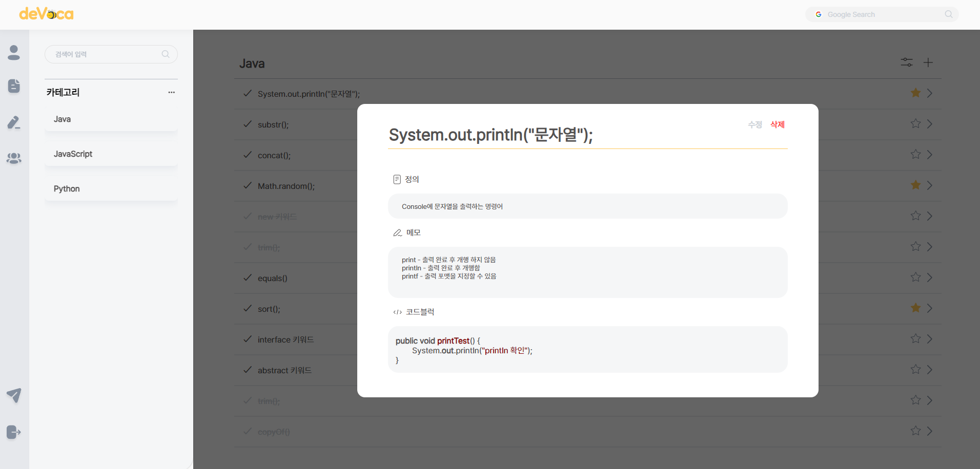
Task: Toggle the checkmark beside equals() entry
Action: pyautogui.click(x=247, y=278)
